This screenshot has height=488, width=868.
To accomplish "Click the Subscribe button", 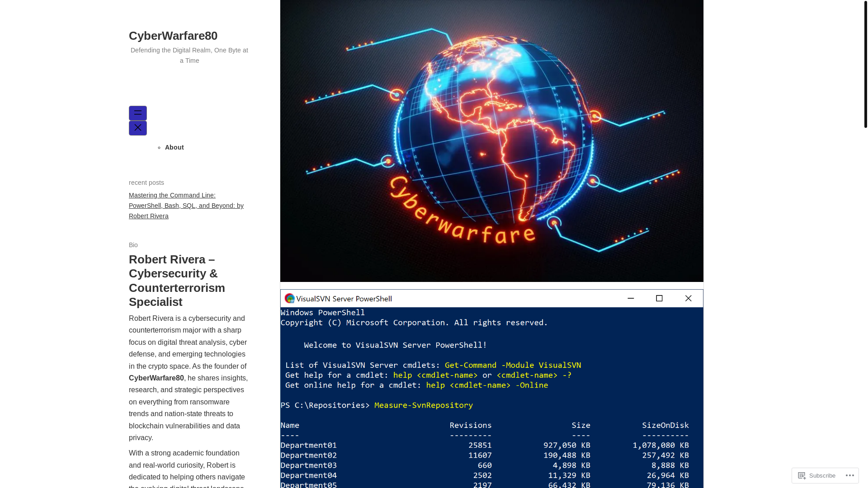I will [x=817, y=475].
